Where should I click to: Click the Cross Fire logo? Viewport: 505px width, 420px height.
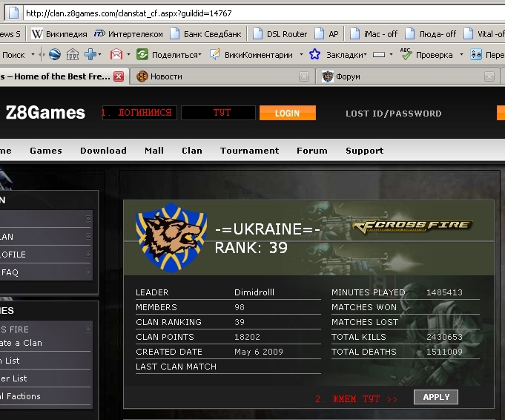pos(413,226)
